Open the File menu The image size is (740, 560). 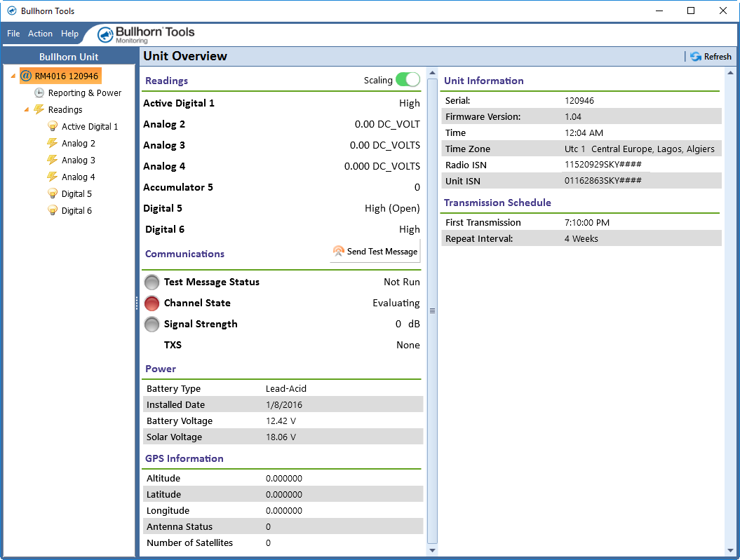tap(13, 34)
